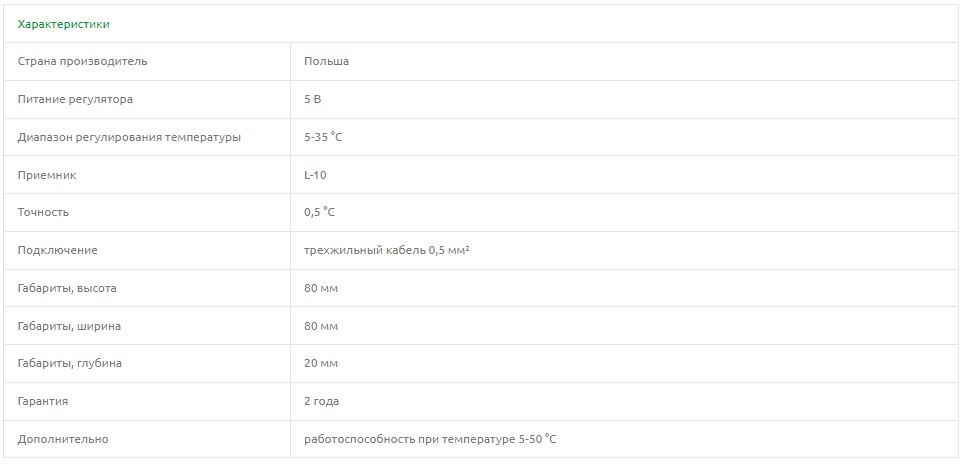
Task: Select the Страна производитель label
Action: pyautogui.click(x=83, y=62)
